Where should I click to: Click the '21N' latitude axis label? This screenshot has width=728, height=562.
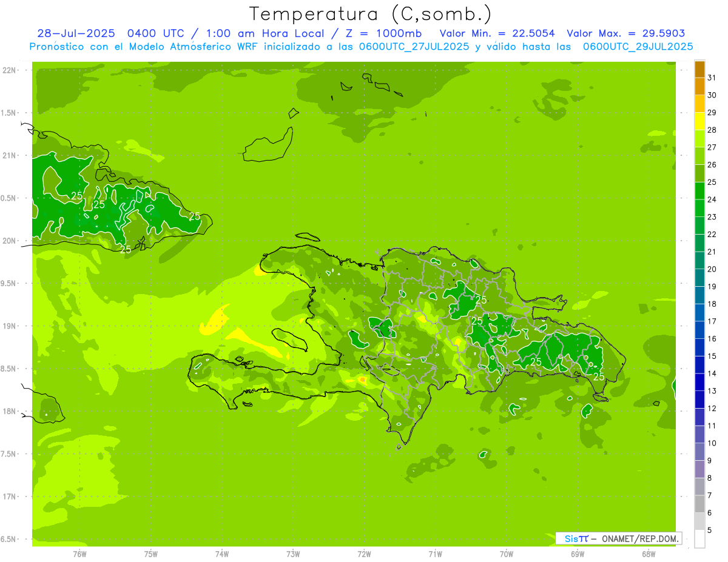[x=10, y=156]
